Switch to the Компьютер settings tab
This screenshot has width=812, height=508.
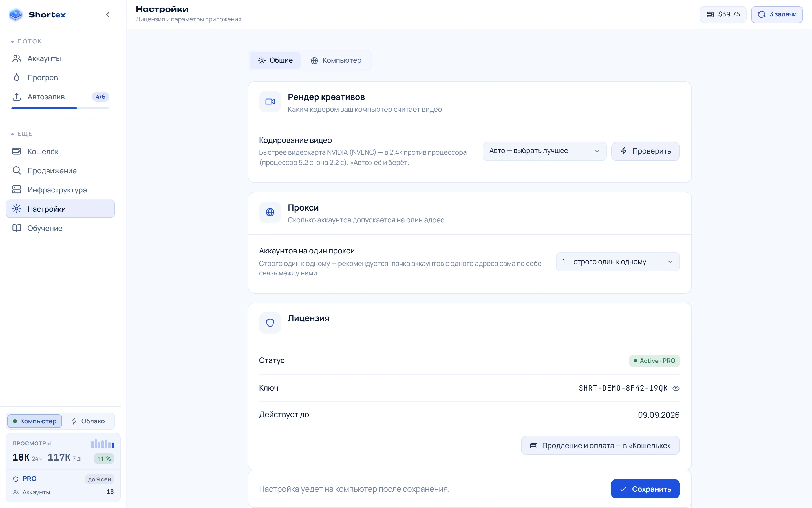click(336, 60)
